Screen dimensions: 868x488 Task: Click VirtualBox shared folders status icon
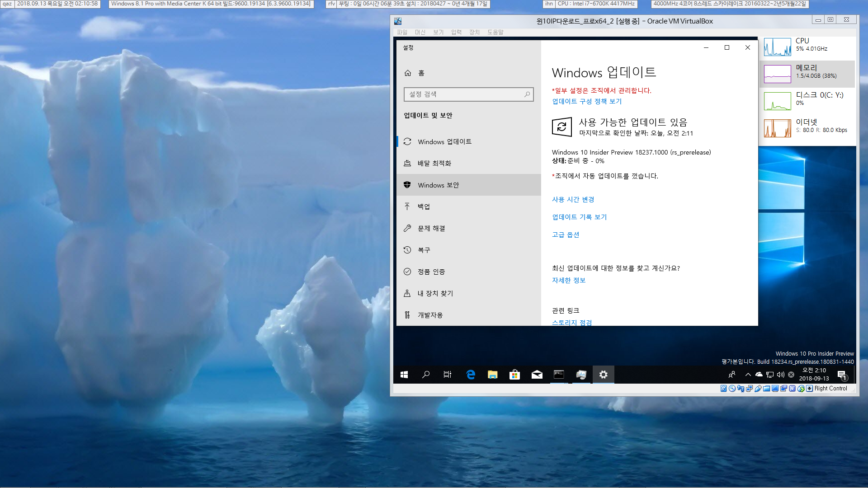[x=766, y=389]
